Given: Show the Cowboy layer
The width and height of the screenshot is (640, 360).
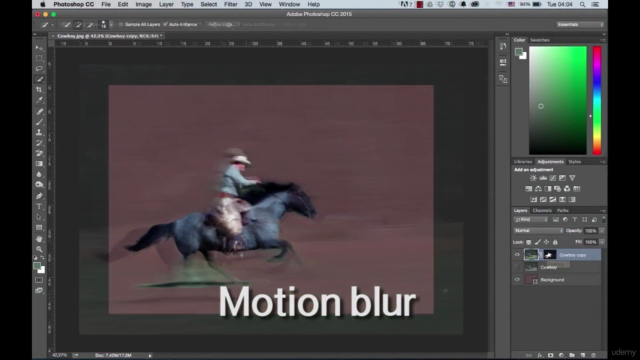Looking at the screenshot, I should coord(517,267).
